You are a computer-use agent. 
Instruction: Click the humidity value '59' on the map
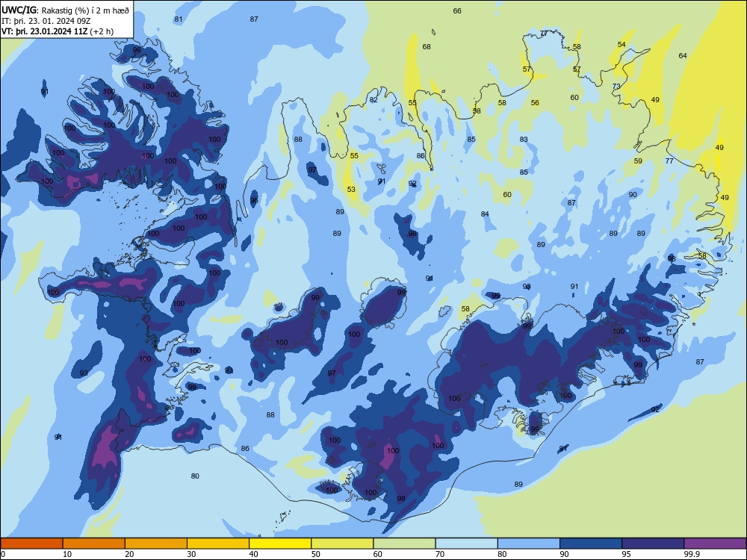point(638,161)
